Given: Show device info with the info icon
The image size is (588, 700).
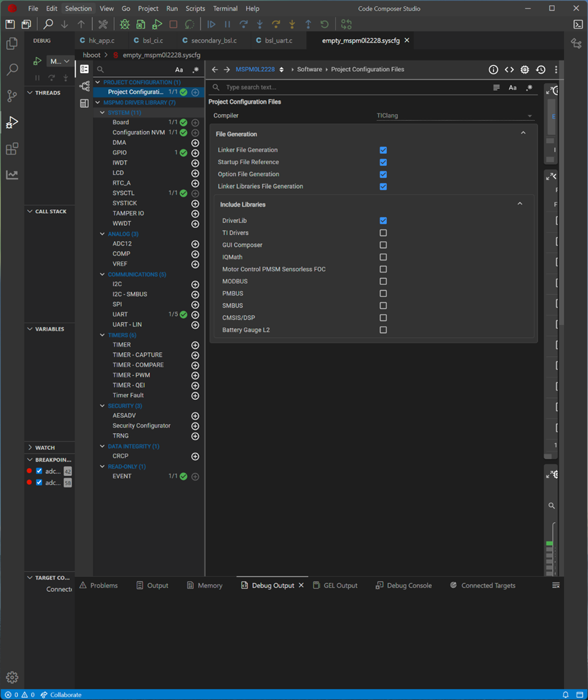Looking at the screenshot, I should point(493,70).
